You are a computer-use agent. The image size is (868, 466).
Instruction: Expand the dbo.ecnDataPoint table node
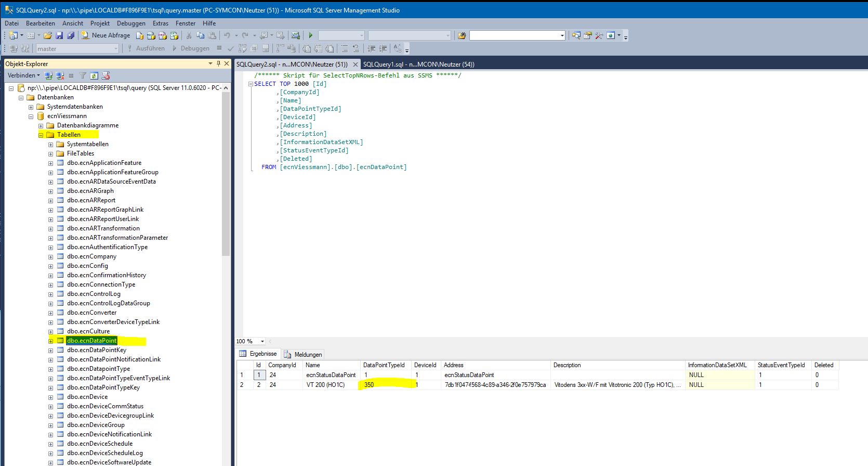click(x=51, y=341)
